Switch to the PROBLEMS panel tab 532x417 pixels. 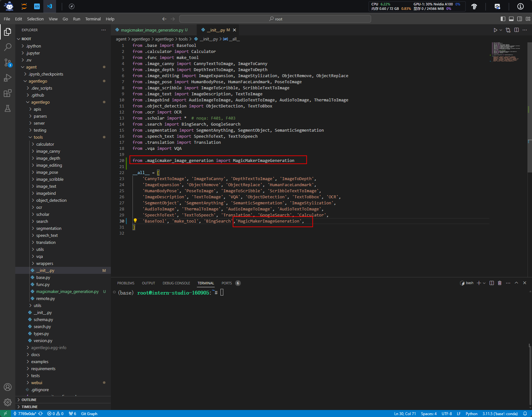point(126,283)
